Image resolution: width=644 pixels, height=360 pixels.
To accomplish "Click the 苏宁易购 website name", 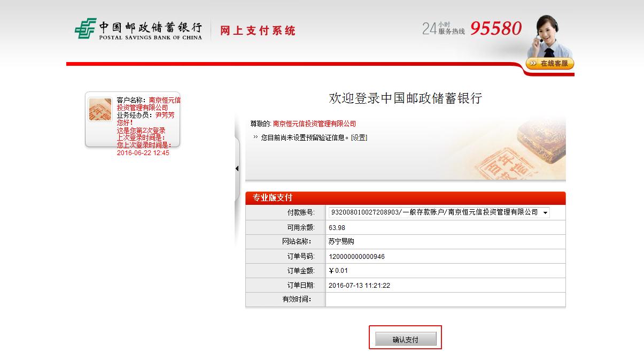I will click(342, 242).
